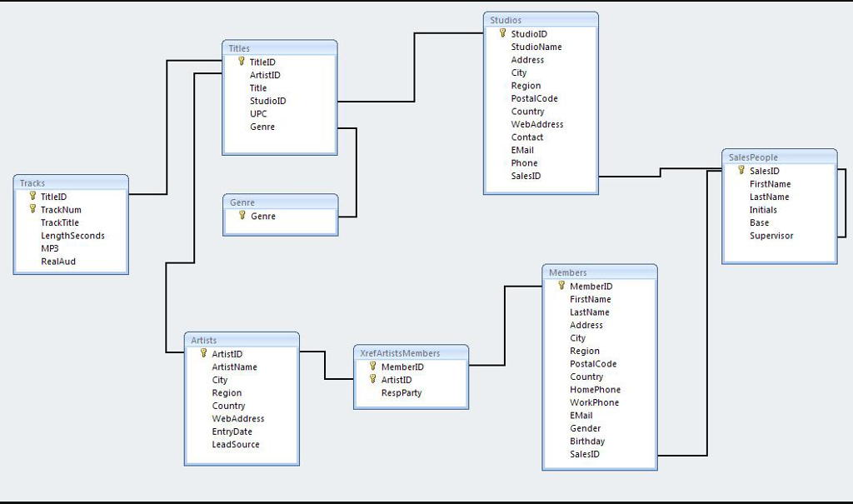Image resolution: width=853 pixels, height=504 pixels.
Task: Select the Titles table header
Action: point(278,48)
